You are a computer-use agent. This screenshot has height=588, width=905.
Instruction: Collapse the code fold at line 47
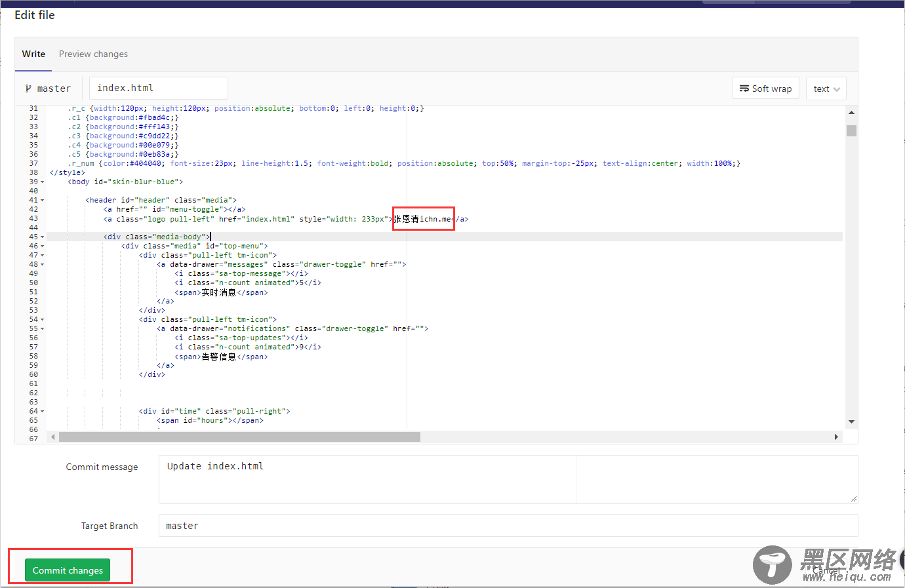(43, 256)
